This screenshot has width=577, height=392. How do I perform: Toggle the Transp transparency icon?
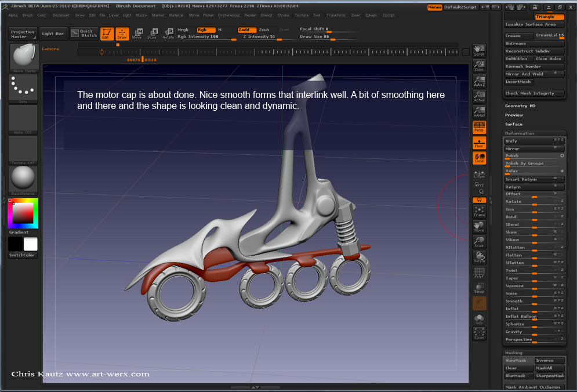[479, 288]
